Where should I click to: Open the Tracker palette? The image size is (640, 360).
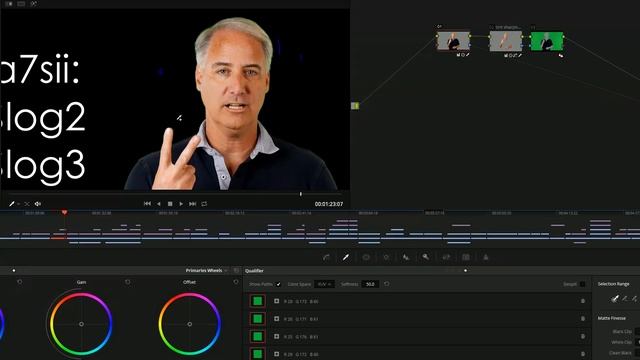pos(386,257)
